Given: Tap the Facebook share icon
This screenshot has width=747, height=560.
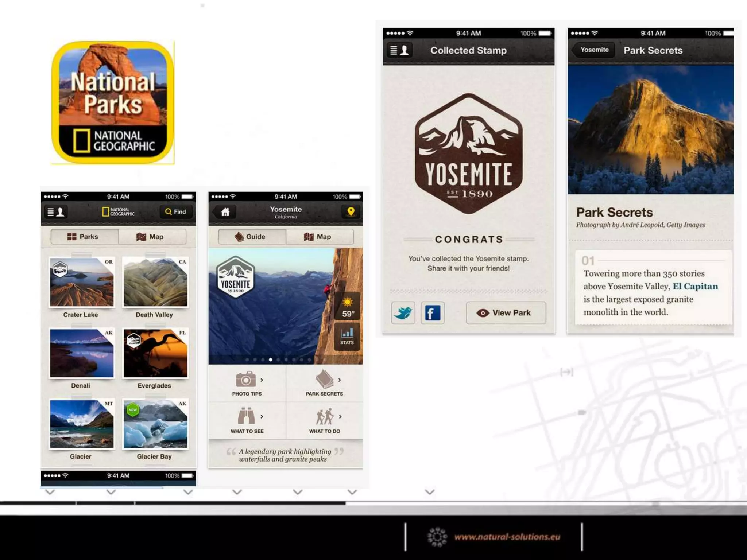Looking at the screenshot, I should tap(433, 313).
